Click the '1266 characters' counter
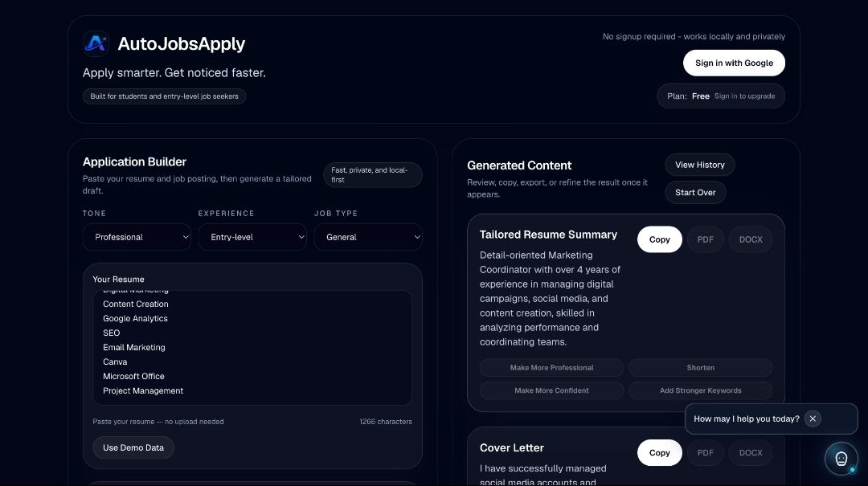This screenshot has width=868, height=486. [x=386, y=422]
